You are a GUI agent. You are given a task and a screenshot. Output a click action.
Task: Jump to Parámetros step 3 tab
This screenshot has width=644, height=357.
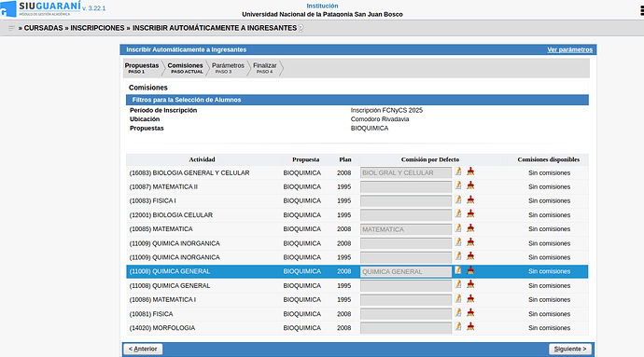pos(228,68)
